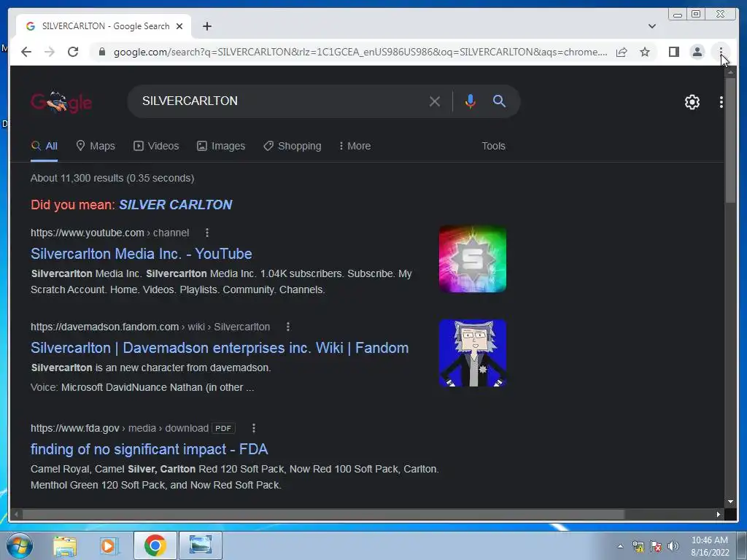Click the horizontal scrollbar right arrow

click(719, 514)
